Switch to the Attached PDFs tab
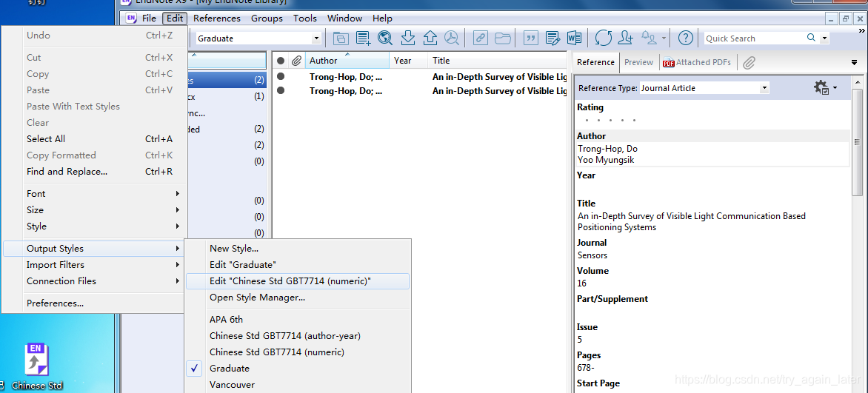The width and height of the screenshot is (868, 393). point(697,63)
